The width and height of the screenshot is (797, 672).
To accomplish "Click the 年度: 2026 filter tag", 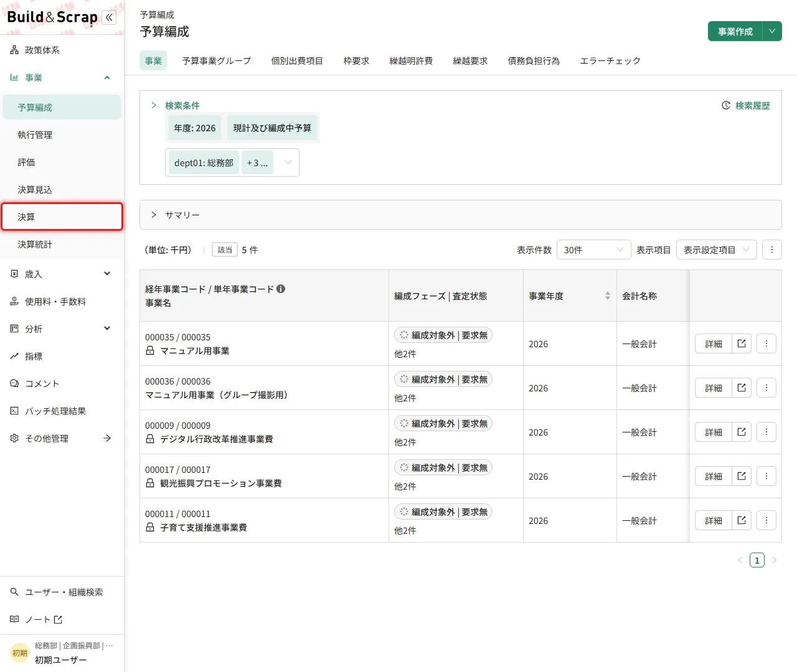I will click(195, 128).
